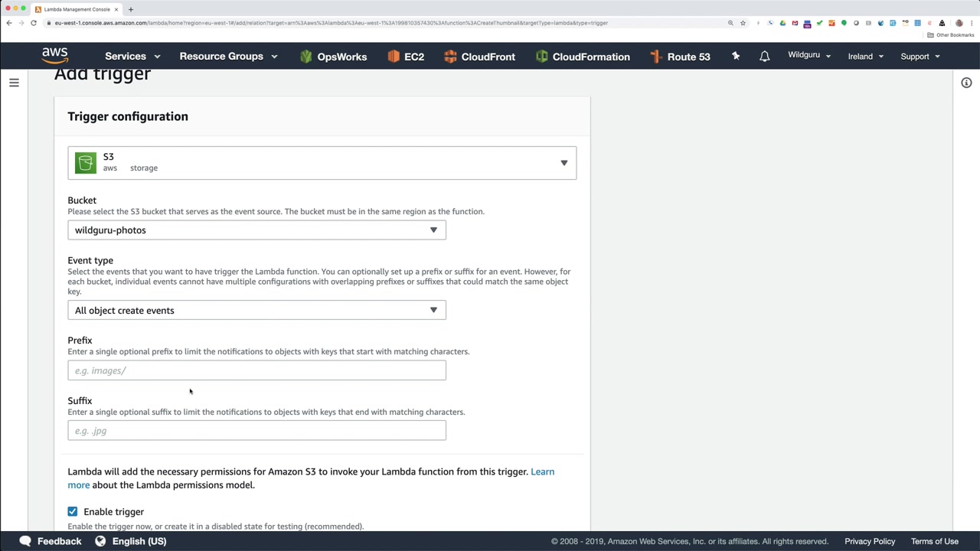Bookmark this page with the star icon

coord(743,23)
